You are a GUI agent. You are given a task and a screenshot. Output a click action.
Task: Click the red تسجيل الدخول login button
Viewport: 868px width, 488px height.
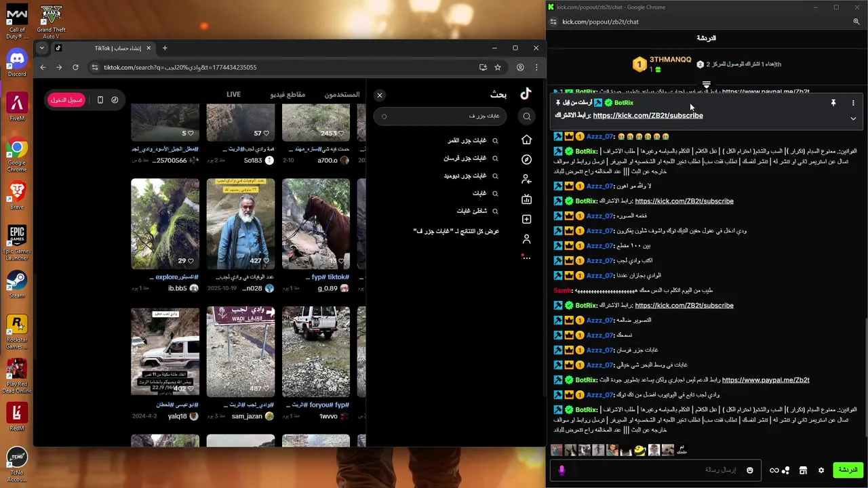tap(66, 100)
